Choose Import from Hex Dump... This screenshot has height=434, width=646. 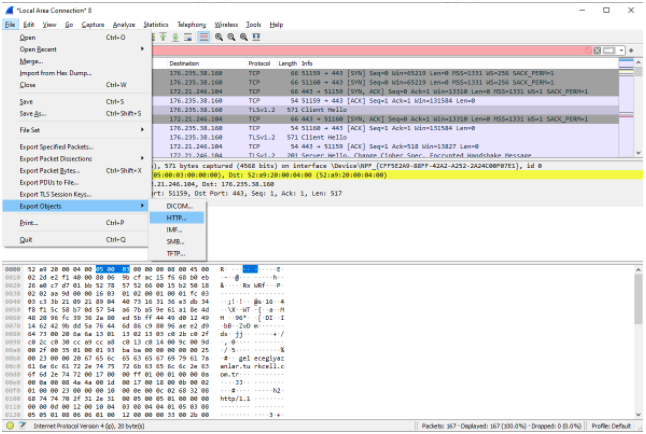pyautogui.click(x=76, y=73)
